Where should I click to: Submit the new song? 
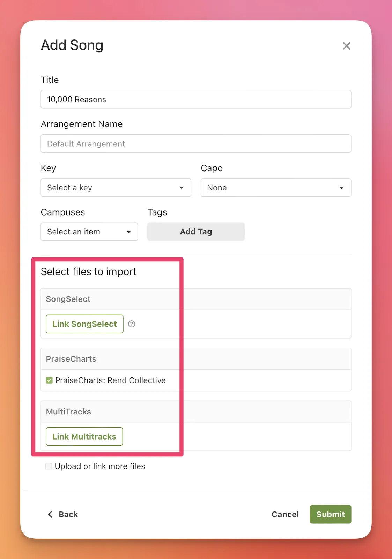(x=330, y=514)
